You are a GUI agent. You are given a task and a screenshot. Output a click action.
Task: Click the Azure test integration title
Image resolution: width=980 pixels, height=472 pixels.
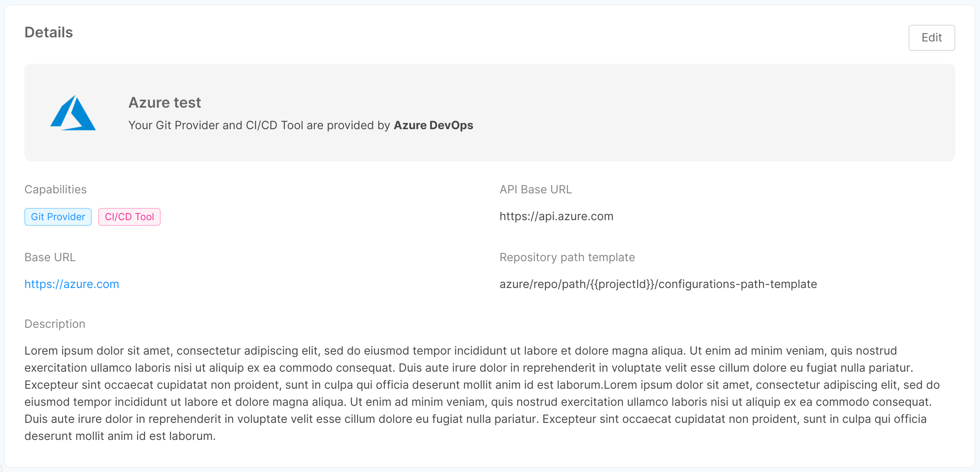click(164, 102)
